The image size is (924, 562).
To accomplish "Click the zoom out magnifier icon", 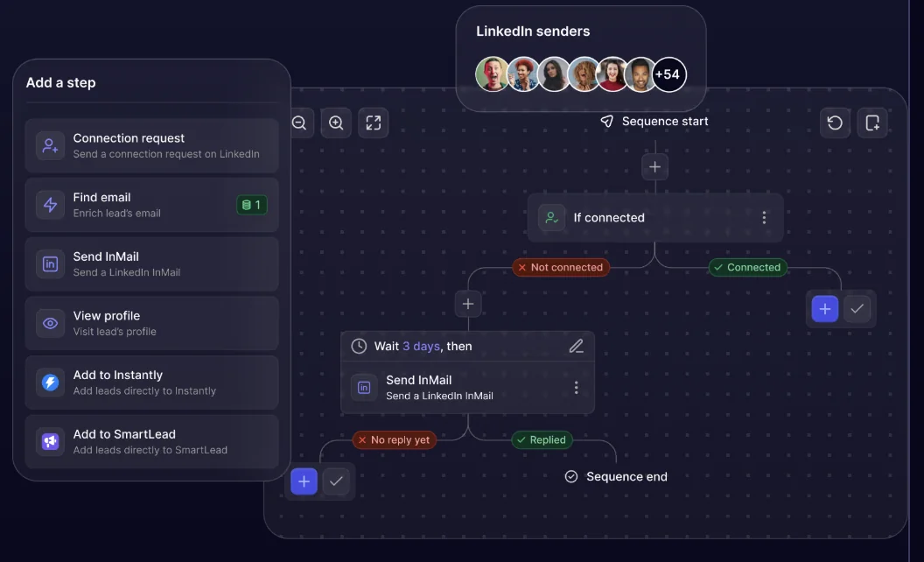I will tap(299, 123).
